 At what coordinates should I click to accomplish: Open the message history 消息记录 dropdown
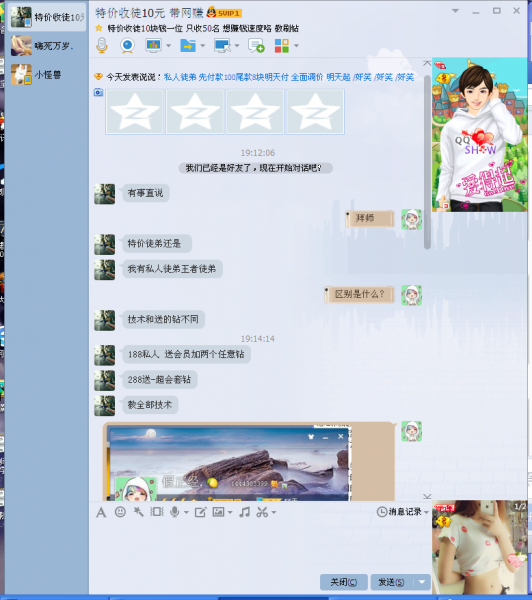coord(402,512)
